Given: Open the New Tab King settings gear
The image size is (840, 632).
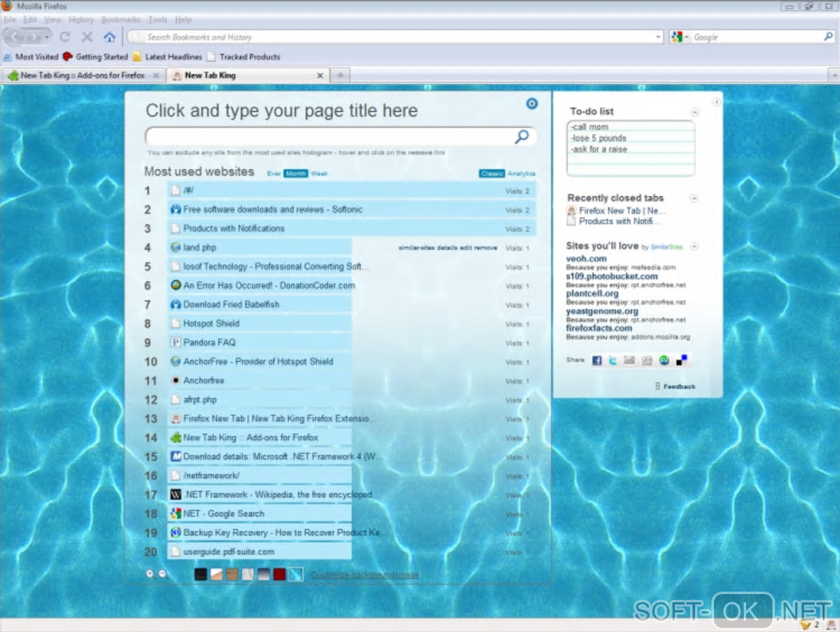Looking at the screenshot, I should tap(531, 104).
